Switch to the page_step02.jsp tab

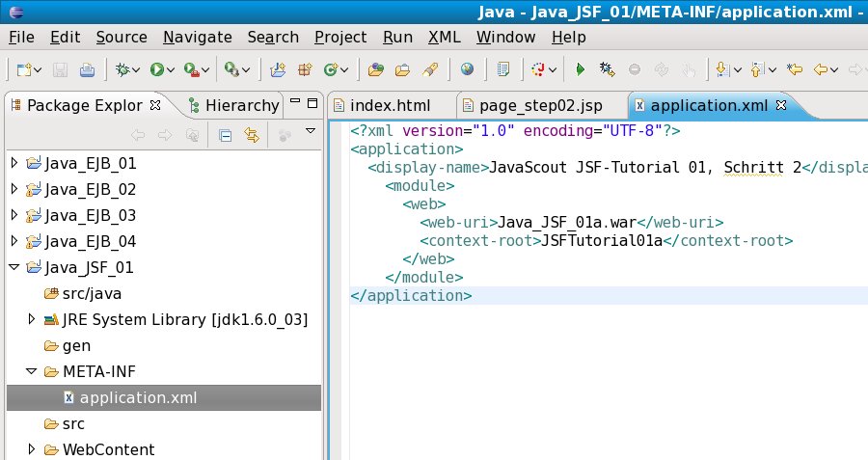tap(539, 105)
